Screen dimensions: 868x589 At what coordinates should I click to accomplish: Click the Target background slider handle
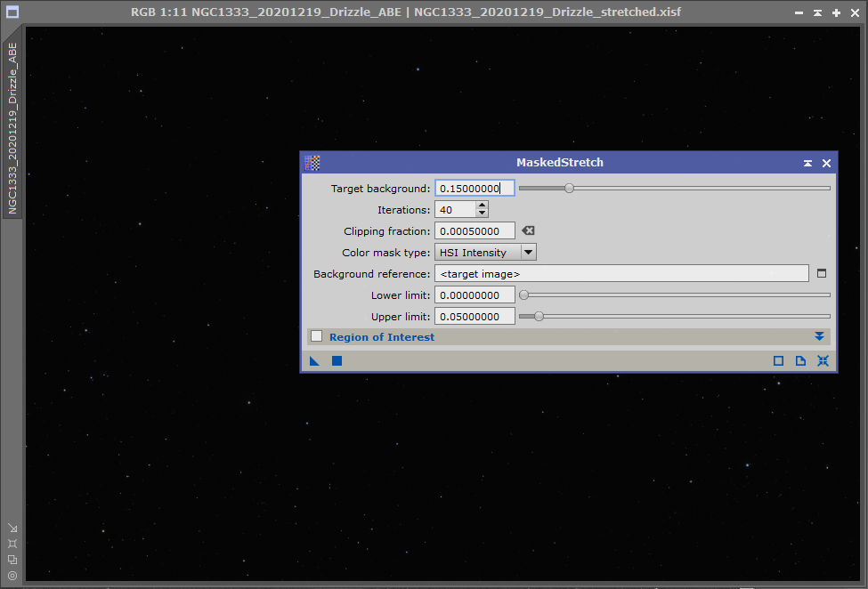point(569,188)
